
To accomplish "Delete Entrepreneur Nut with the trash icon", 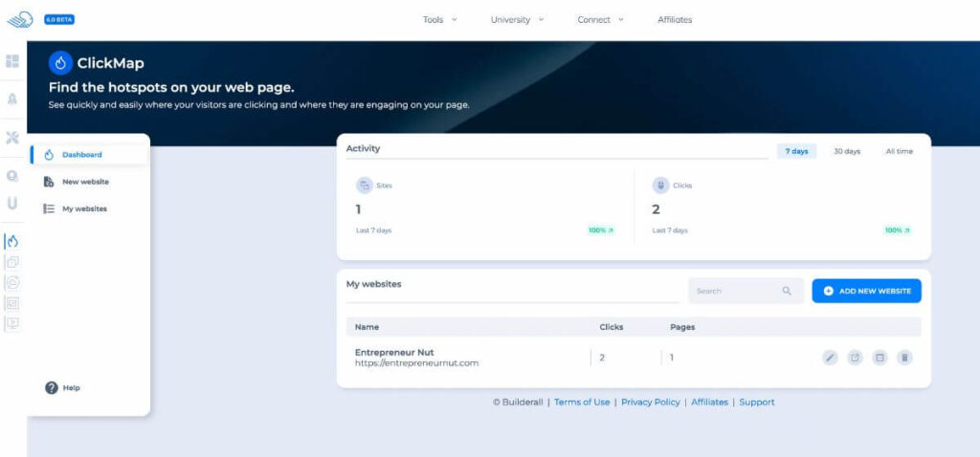I will click(x=904, y=358).
